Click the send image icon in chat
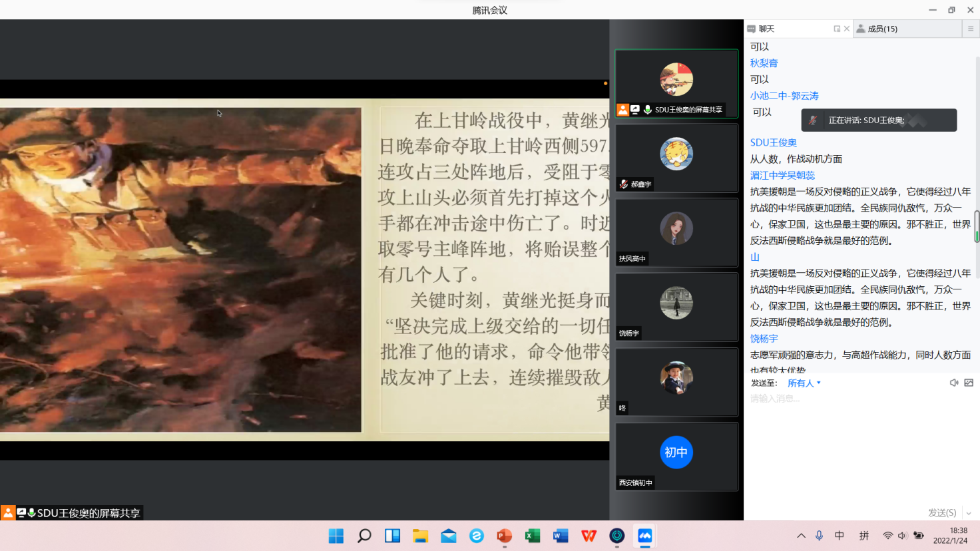The image size is (980, 551). [x=969, y=383]
